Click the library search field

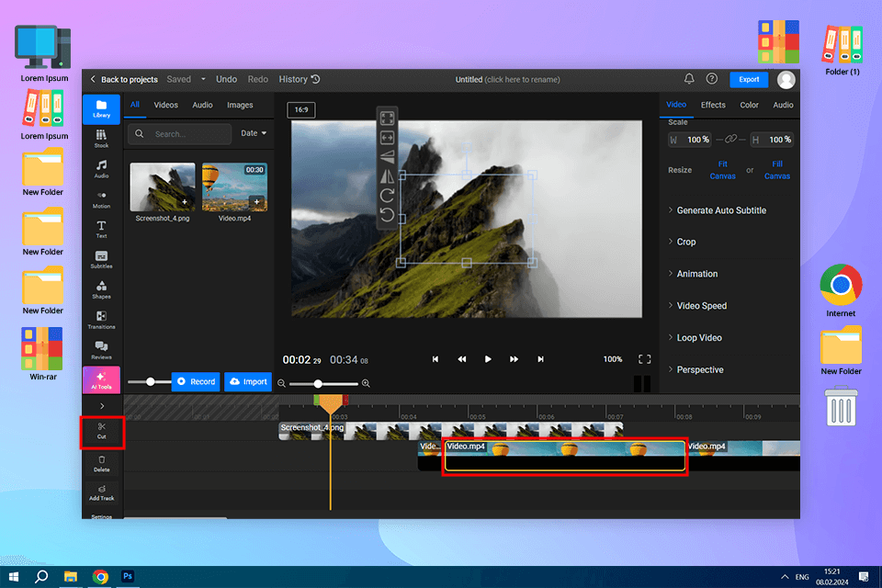pyautogui.click(x=179, y=134)
